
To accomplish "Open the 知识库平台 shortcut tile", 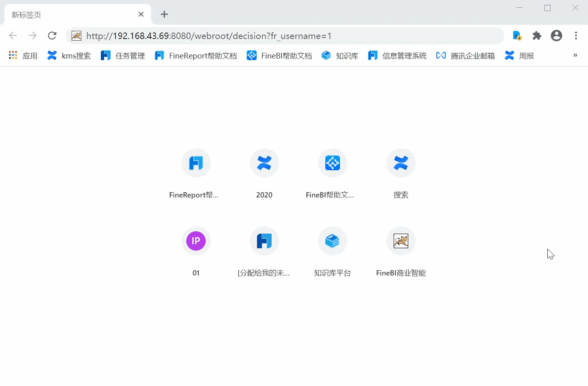I will pyautogui.click(x=333, y=252).
